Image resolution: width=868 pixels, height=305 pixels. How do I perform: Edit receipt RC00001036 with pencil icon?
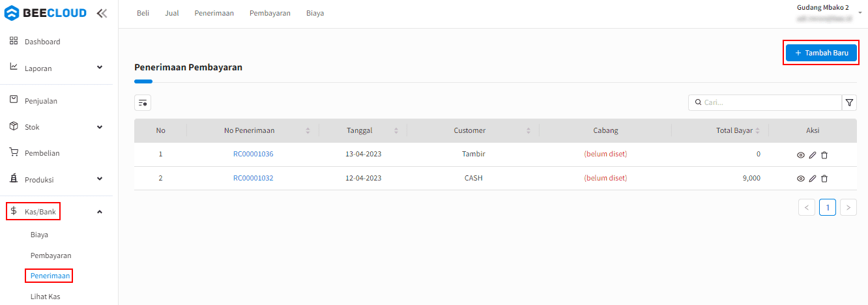(813, 155)
